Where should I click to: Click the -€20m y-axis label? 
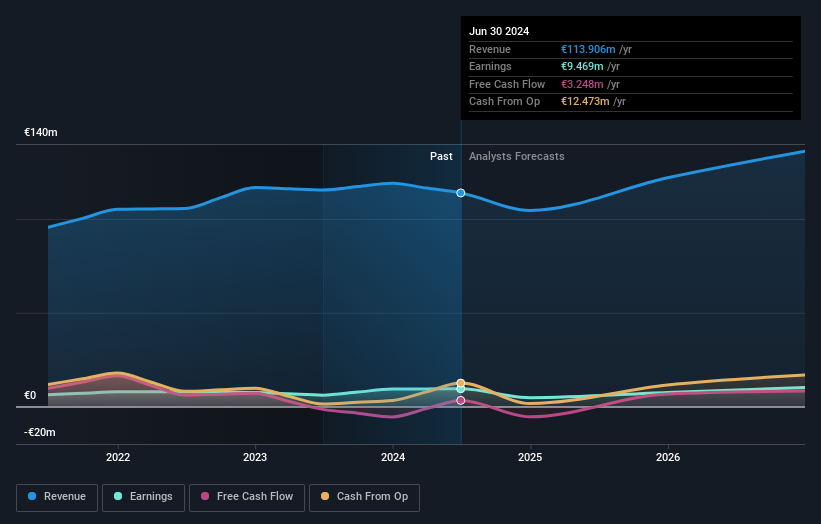40,432
